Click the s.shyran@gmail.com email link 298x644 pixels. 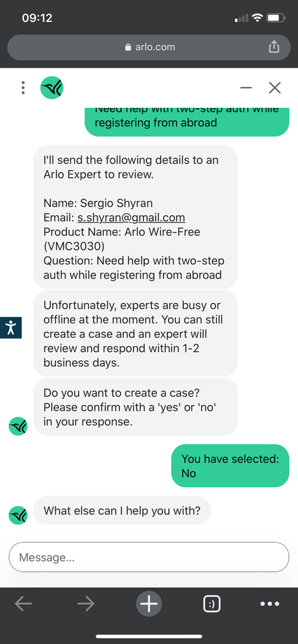pyautogui.click(x=131, y=217)
